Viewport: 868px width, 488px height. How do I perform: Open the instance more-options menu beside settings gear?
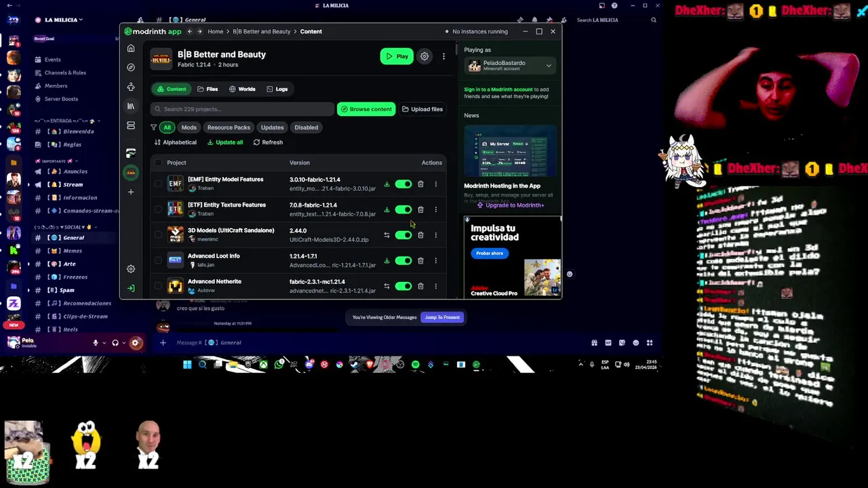coord(443,56)
